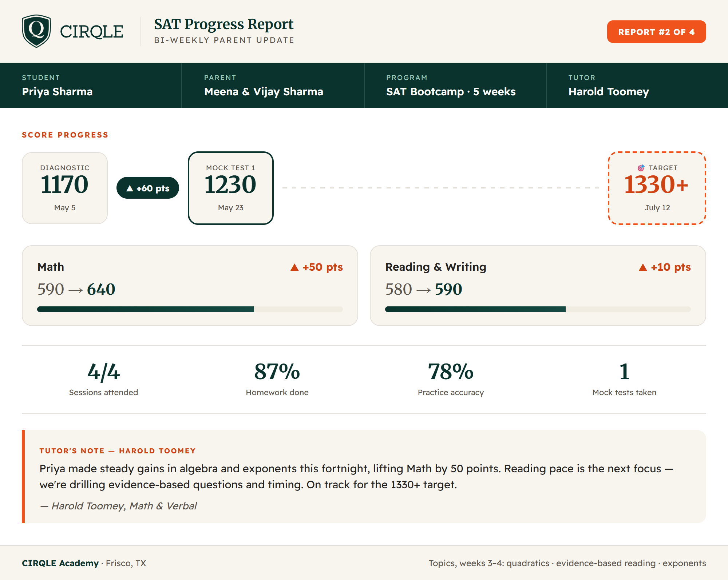Click the Math heading in the score card
728x580 pixels.
[51, 267]
